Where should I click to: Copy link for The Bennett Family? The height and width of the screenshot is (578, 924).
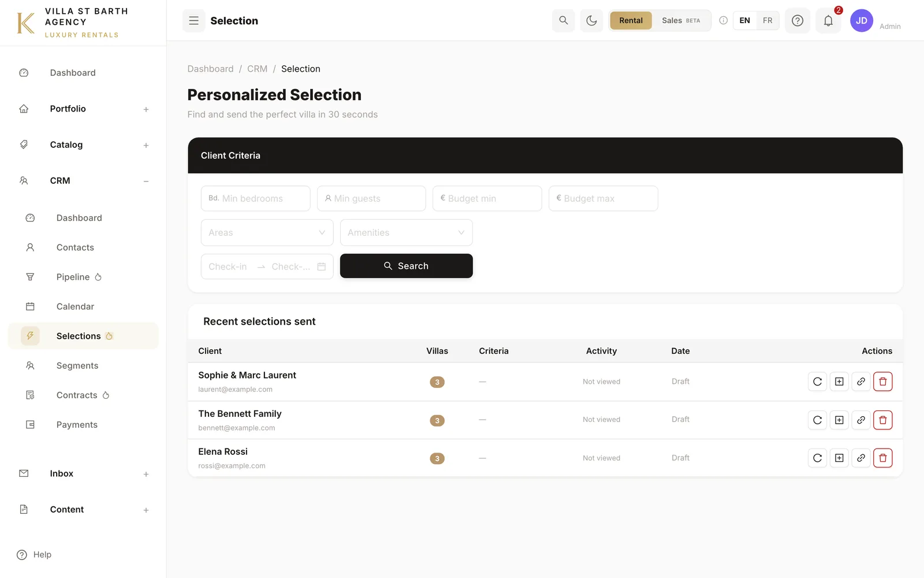[x=861, y=420]
